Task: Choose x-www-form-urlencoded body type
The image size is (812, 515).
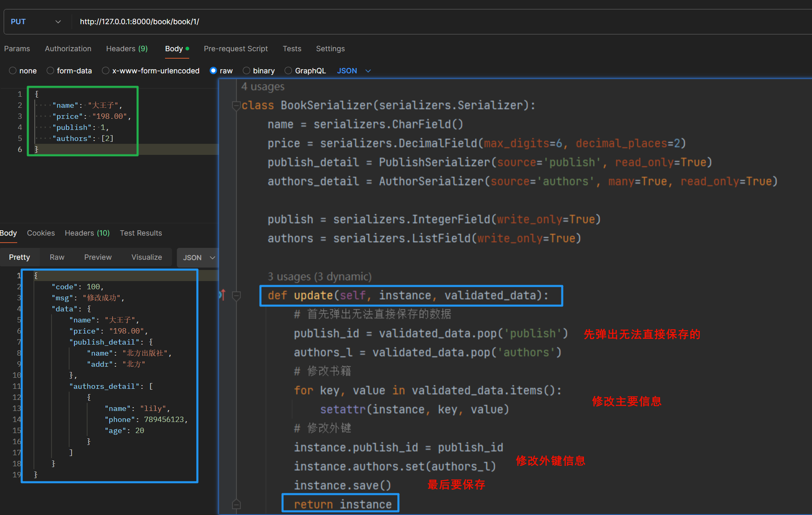Action: [106, 70]
